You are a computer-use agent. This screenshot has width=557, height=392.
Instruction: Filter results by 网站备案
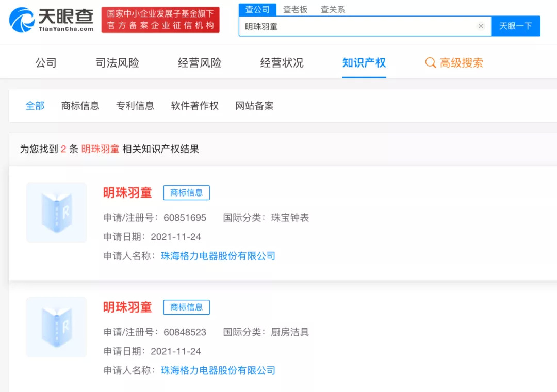[x=254, y=106]
